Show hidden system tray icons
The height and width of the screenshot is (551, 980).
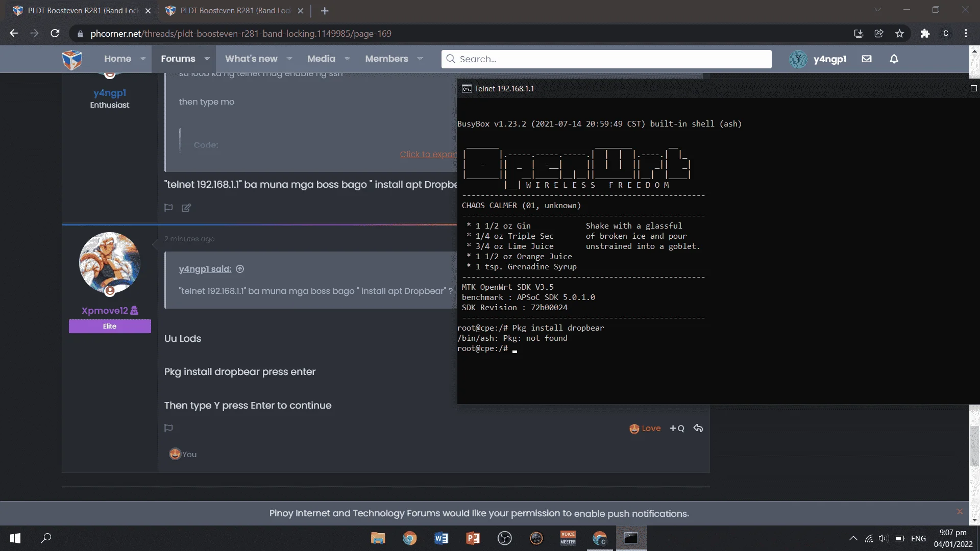[x=853, y=538]
